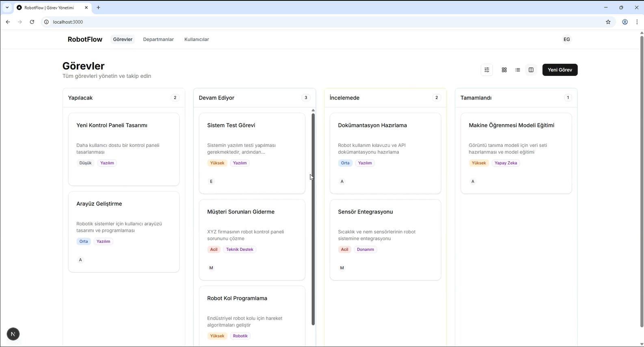Screen dimensions: 644x347
Task: Open the Sistem Test Görevi card
Action: pyautogui.click(x=252, y=153)
